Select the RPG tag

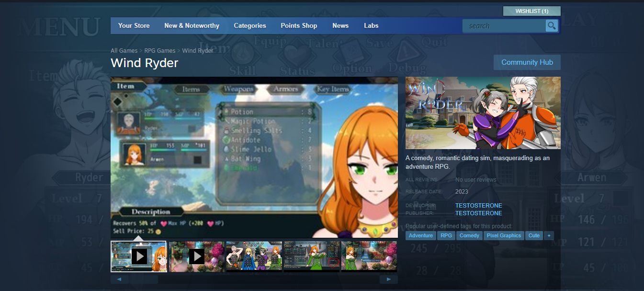click(x=446, y=235)
